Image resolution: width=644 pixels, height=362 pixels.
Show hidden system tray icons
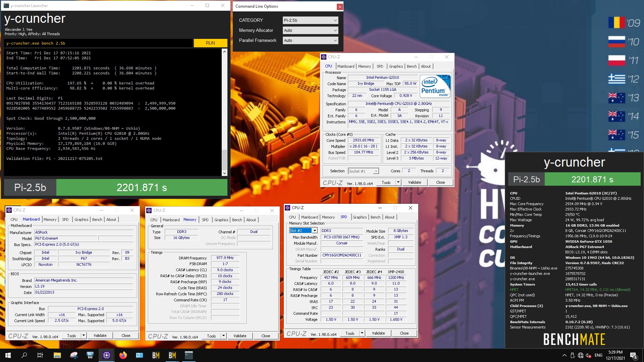point(564,355)
